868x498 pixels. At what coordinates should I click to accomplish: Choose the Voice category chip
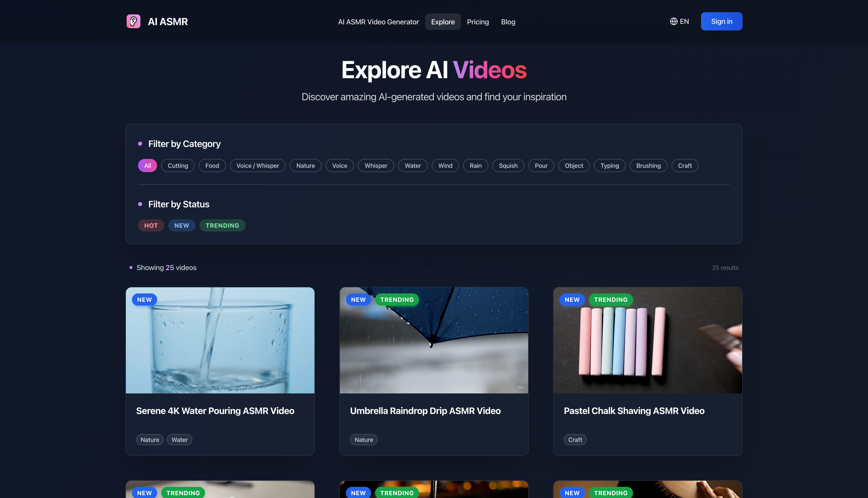pyautogui.click(x=340, y=165)
